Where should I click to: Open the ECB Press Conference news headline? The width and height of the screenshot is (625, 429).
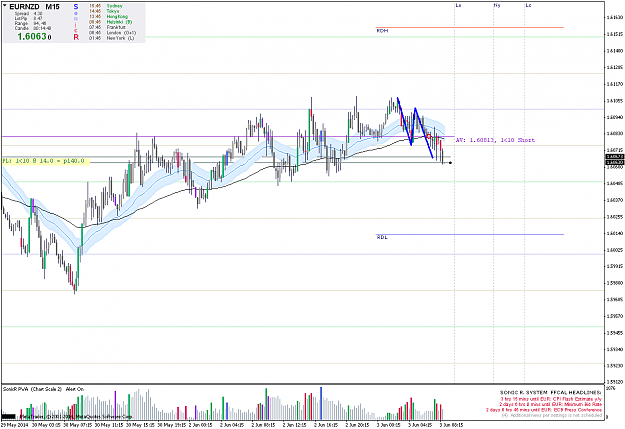click(x=544, y=410)
